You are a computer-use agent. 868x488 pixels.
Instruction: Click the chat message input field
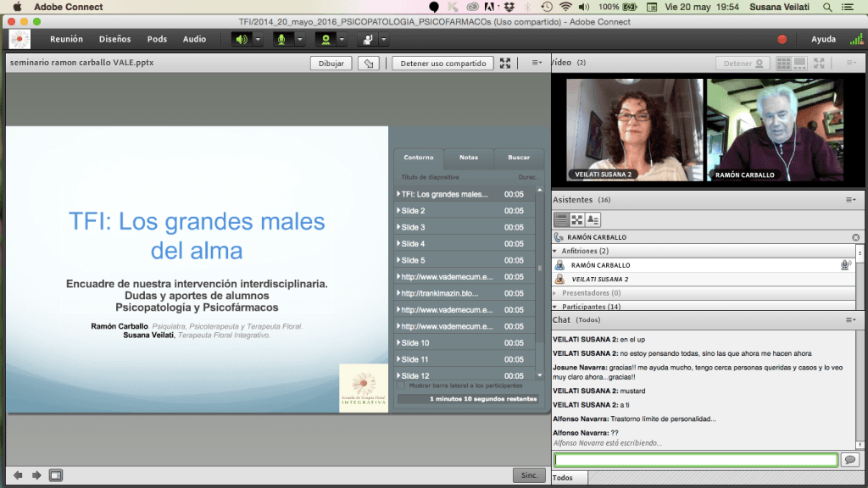point(696,460)
